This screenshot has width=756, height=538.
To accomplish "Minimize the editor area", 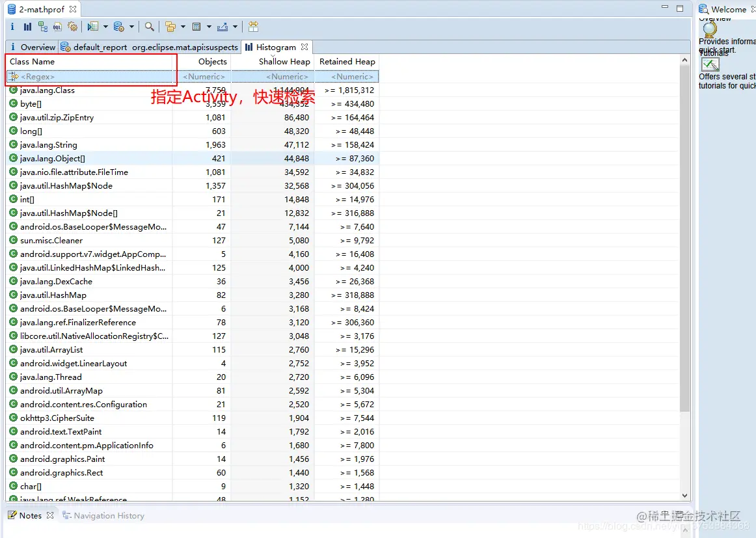I will coord(665,8).
